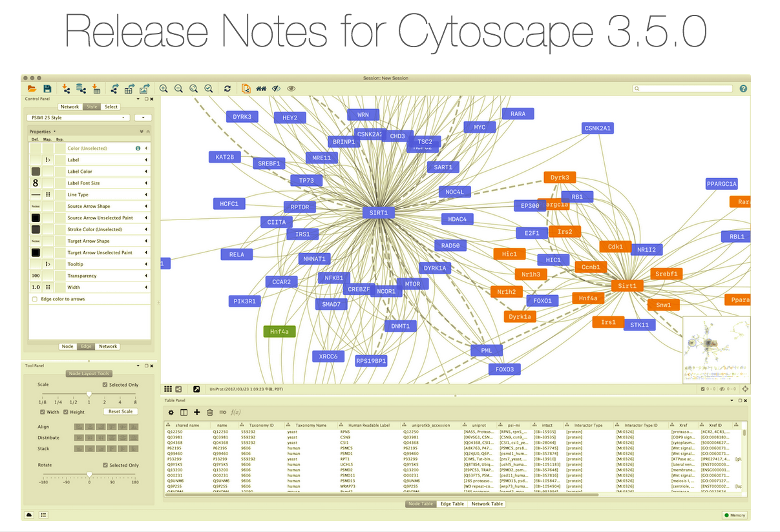Expand the Width property arrow
The image size is (780, 532).
point(146,287)
